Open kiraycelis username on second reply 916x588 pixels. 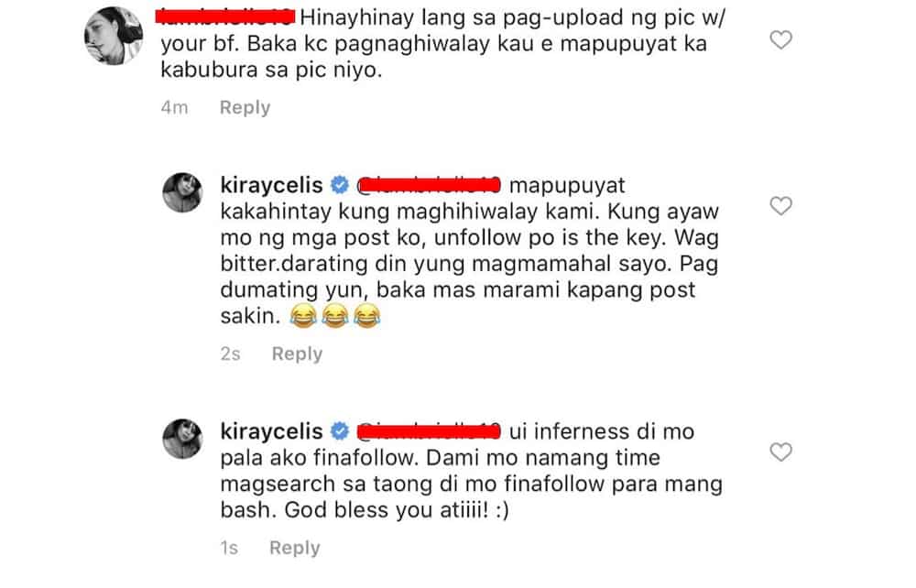[272, 431]
